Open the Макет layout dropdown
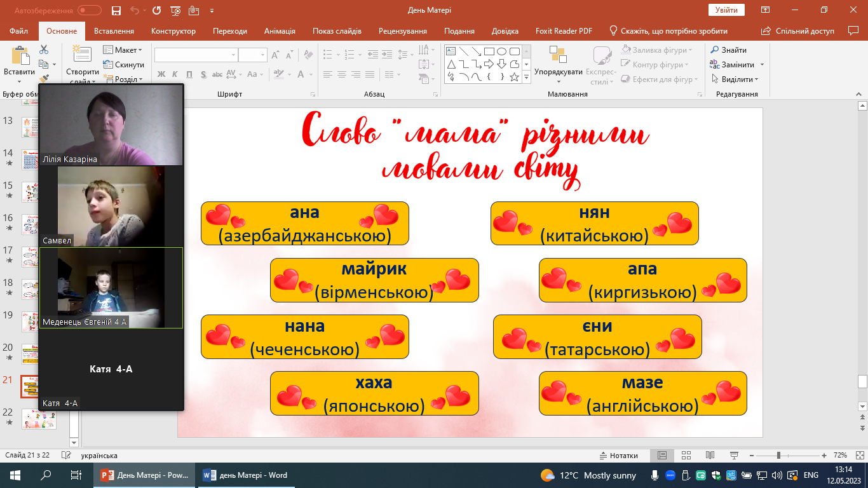The image size is (868, 488). coord(123,50)
